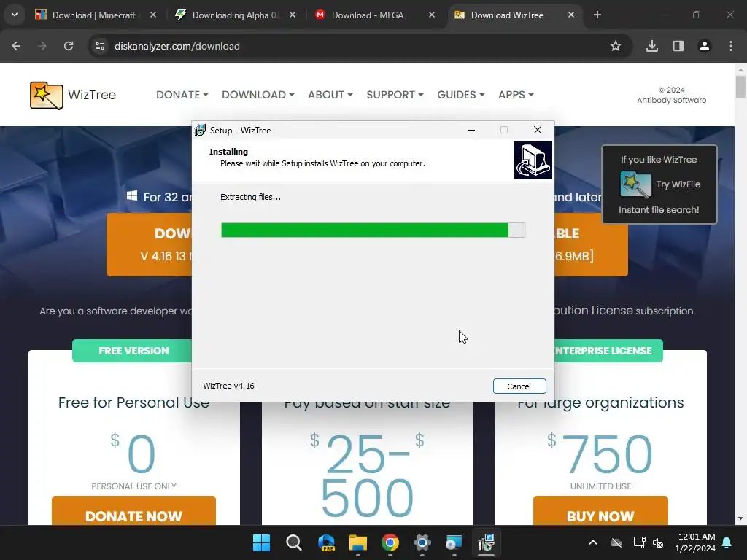Open the DOWNLOAD dropdown menu

point(258,95)
